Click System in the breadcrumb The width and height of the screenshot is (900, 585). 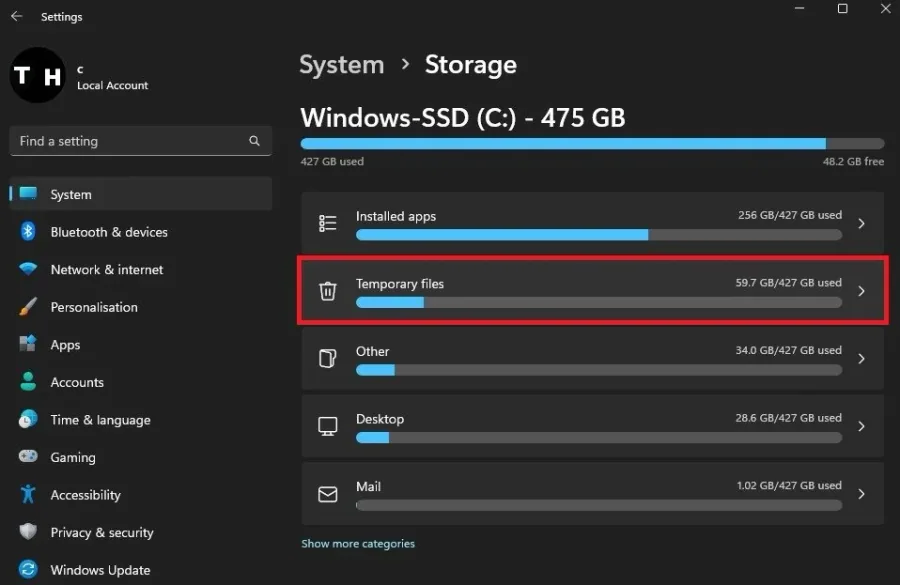342,64
